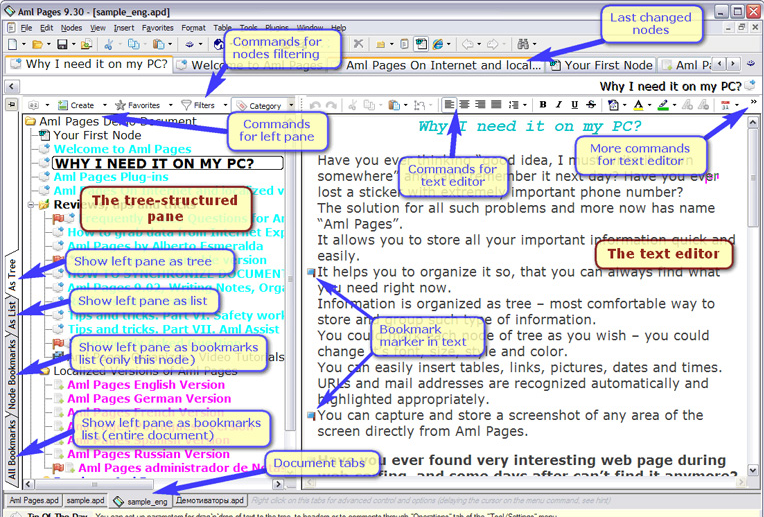The height and width of the screenshot is (517, 764).
Task: Toggle bold text formatting
Action: pos(543,105)
